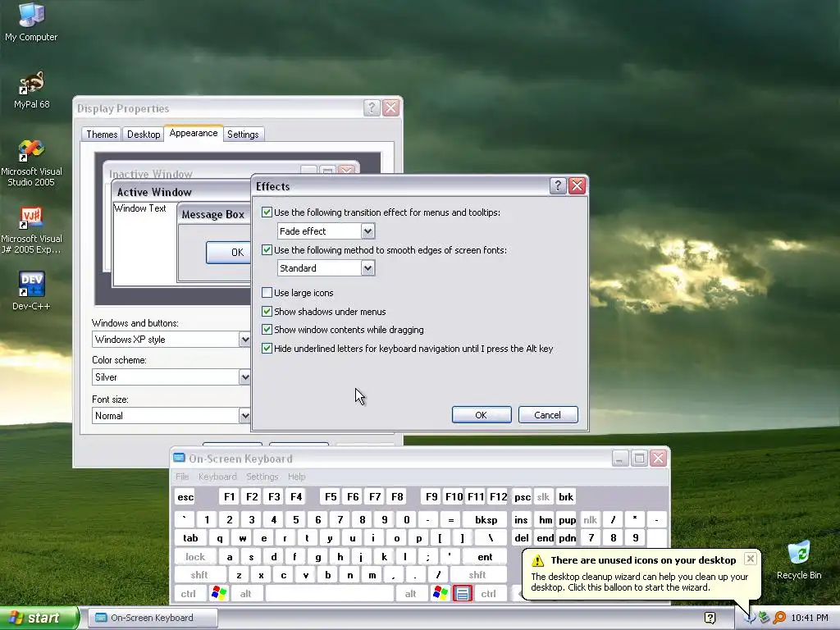
Task: Toggle the left alt key on On-Screen Keyboard
Action: coord(245,593)
